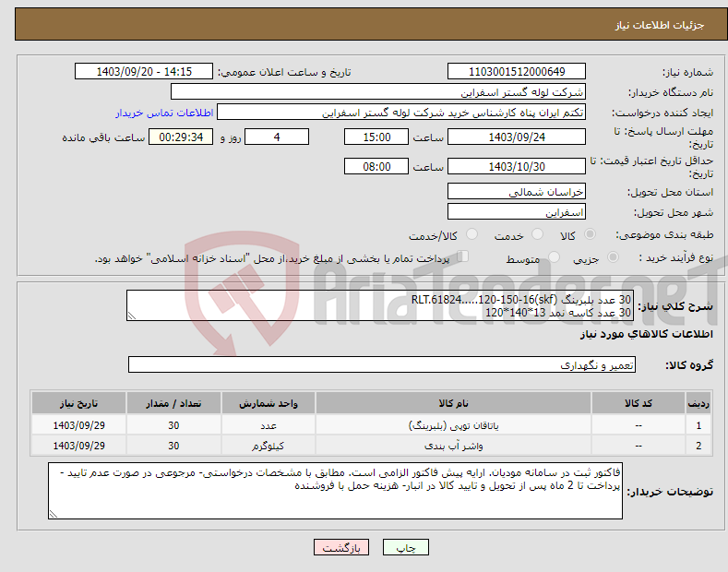
Task: Click quantity 30 in the بلبرینگ row
Action: pos(173,425)
